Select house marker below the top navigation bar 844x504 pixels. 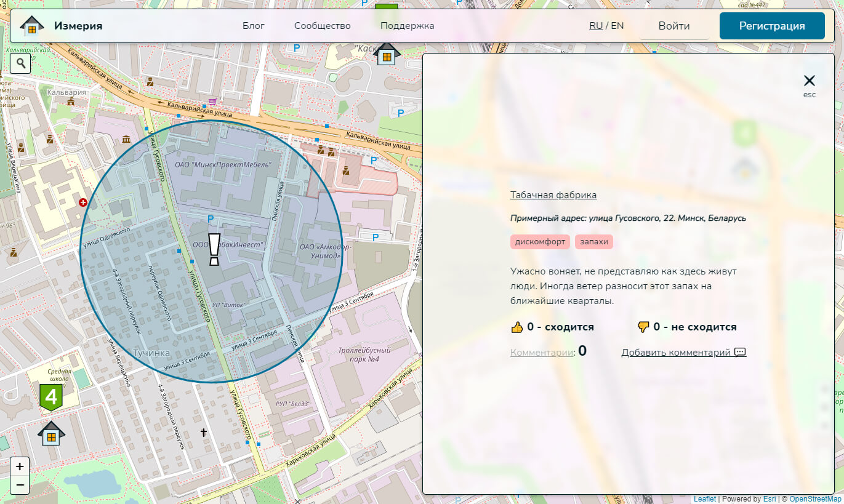[387, 54]
